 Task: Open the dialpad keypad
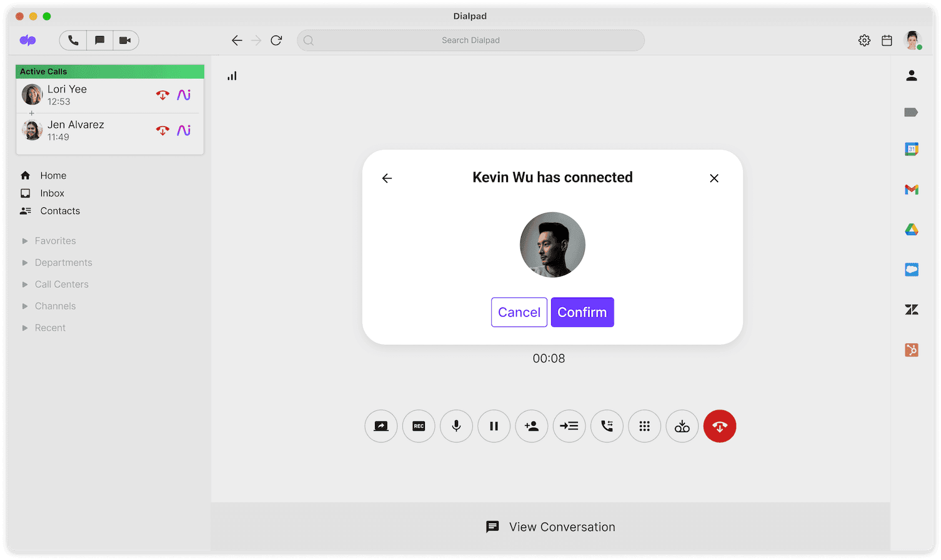pos(644,426)
